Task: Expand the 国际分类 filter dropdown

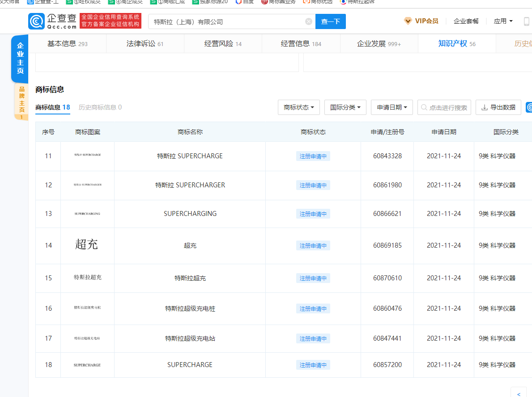Action: pos(345,107)
